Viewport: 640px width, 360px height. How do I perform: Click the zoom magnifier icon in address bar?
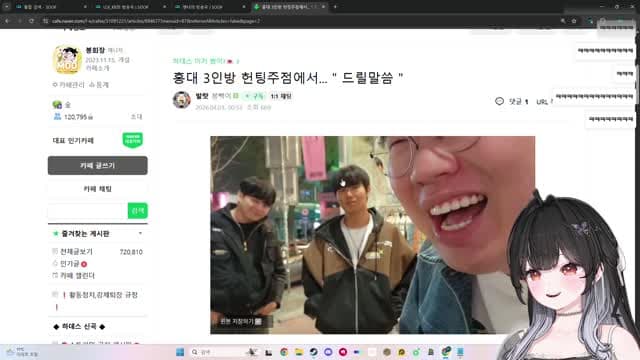(x=563, y=21)
